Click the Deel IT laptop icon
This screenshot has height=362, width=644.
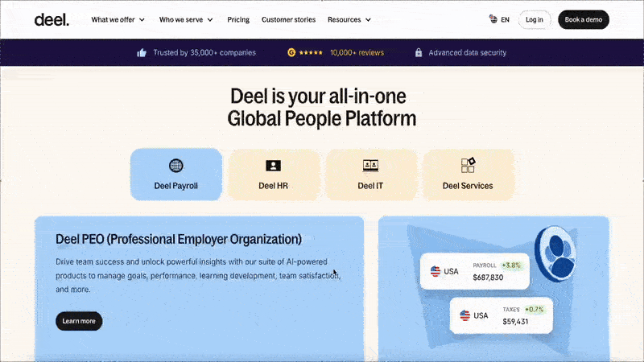tap(370, 166)
